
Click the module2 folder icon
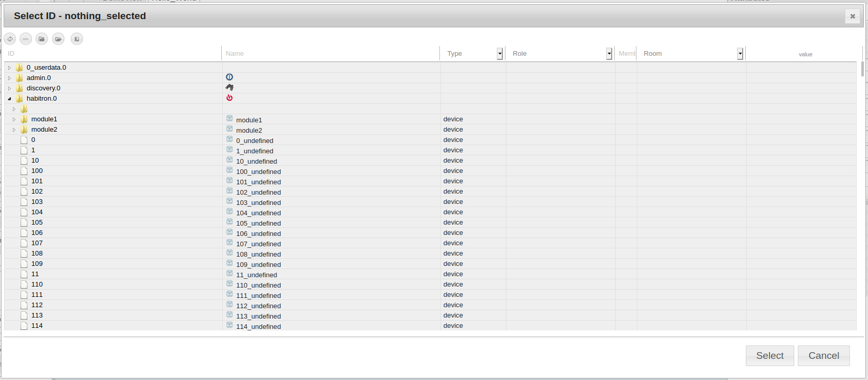24,130
